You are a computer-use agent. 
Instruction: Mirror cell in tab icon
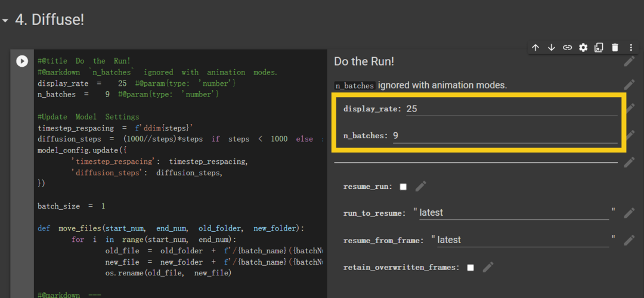(x=599, y=48)
